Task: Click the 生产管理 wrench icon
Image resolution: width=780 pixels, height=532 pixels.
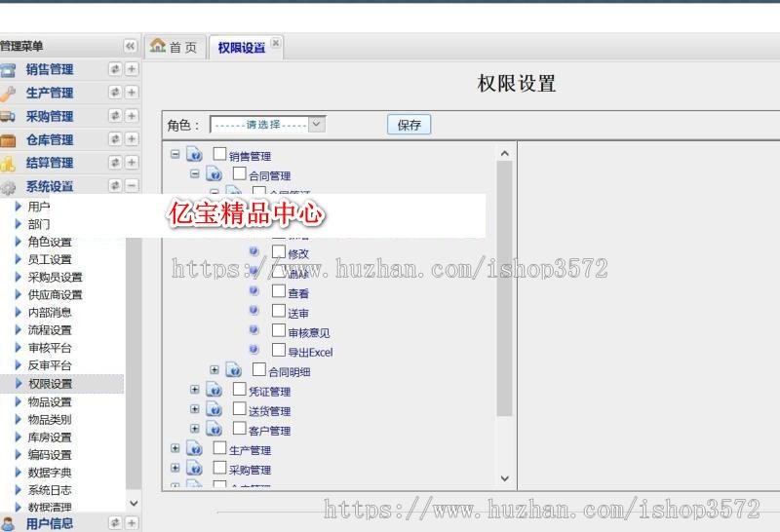Action: pyautogui.click(x=8, y=93)
